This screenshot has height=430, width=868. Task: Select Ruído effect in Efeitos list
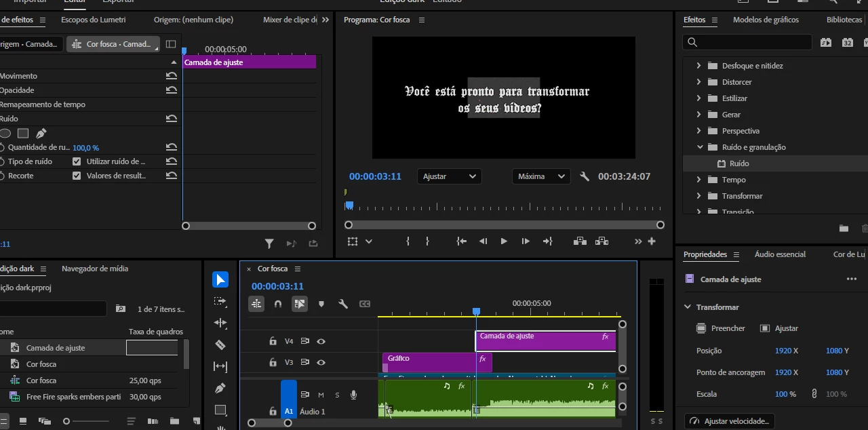click(x=739, y=163)
